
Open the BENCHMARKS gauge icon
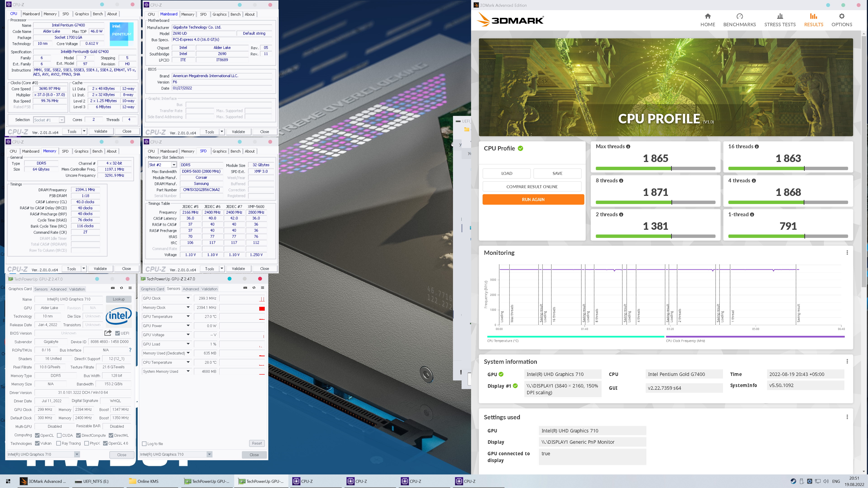739,16
